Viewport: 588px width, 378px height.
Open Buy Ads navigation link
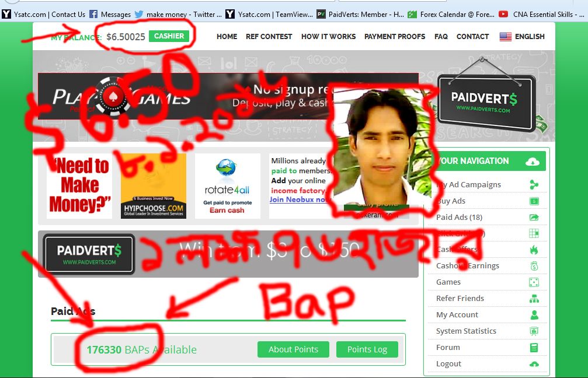tap(451, 201)
